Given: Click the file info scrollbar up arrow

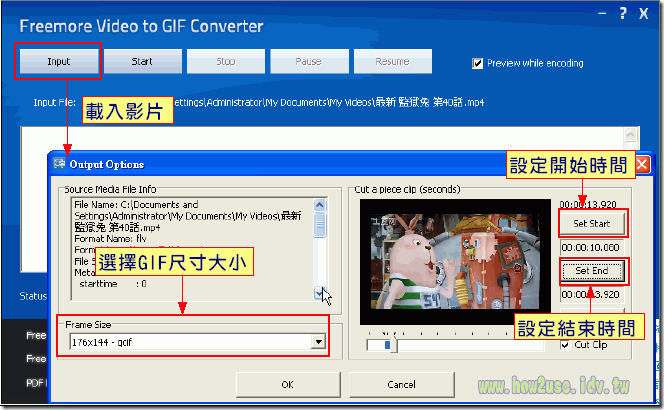Looking at the screenshot, I should click(320, 205).
